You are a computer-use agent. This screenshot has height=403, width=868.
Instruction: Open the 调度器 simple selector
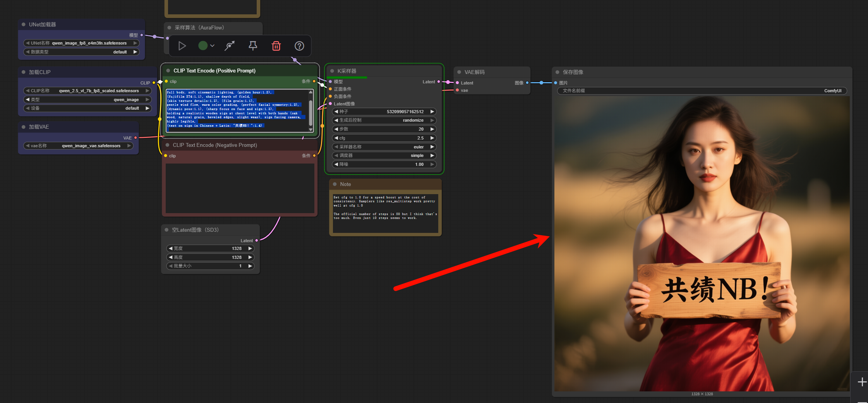[x=384, y=155]
